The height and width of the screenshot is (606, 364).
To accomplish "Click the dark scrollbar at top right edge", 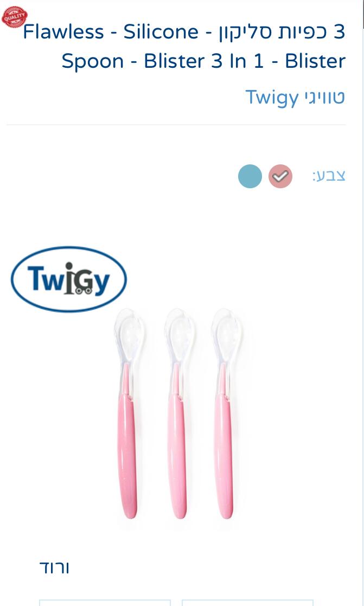I will click(x=363, y=14).
